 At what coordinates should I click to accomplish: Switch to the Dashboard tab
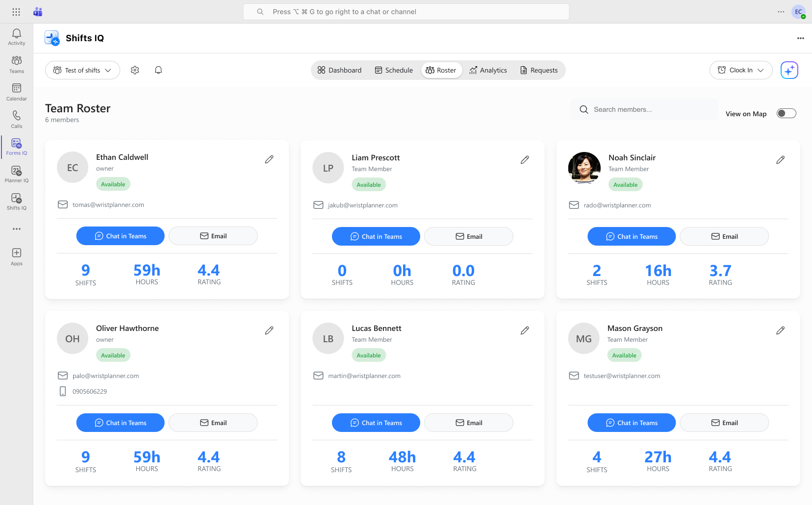tap(339, 70)
